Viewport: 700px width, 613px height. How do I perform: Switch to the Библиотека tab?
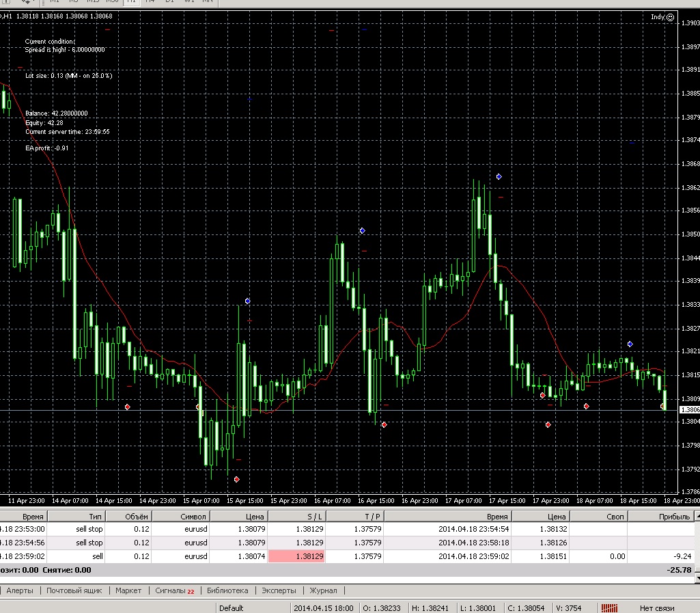coord(227,590)
